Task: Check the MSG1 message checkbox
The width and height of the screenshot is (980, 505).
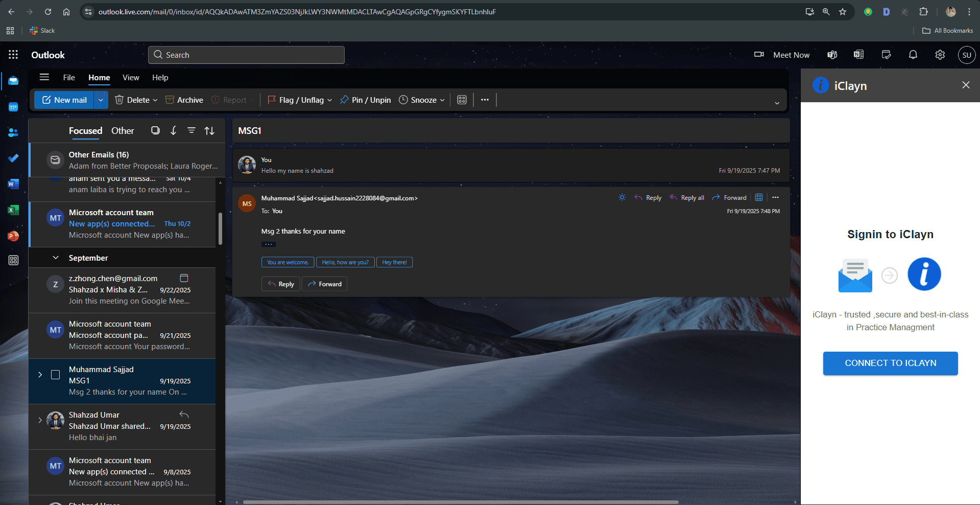Action: click(56, 375)
